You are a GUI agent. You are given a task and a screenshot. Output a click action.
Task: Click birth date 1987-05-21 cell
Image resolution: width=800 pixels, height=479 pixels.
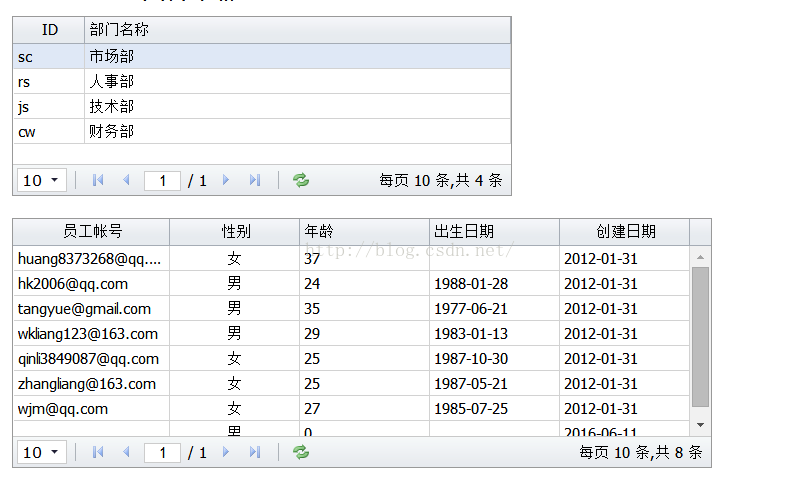click(494, 383)
